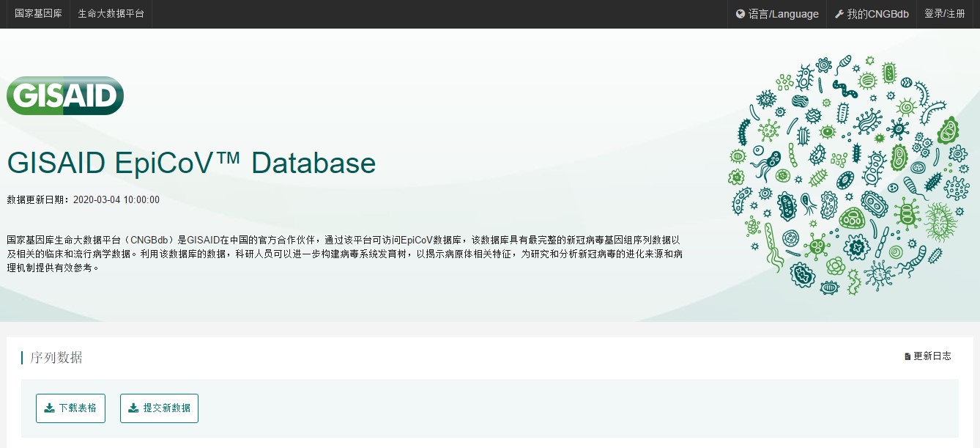Viewport: 980px width, 448px height.
Task: Switch to 生命大数据平台 in the navigation bar
Action: (x=111, y=13)
